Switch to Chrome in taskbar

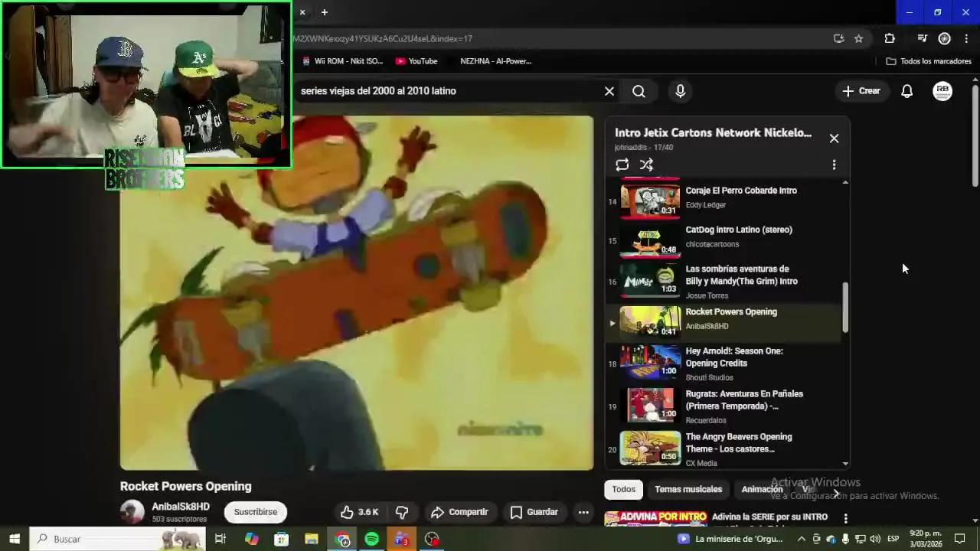(x=342, y=539)
